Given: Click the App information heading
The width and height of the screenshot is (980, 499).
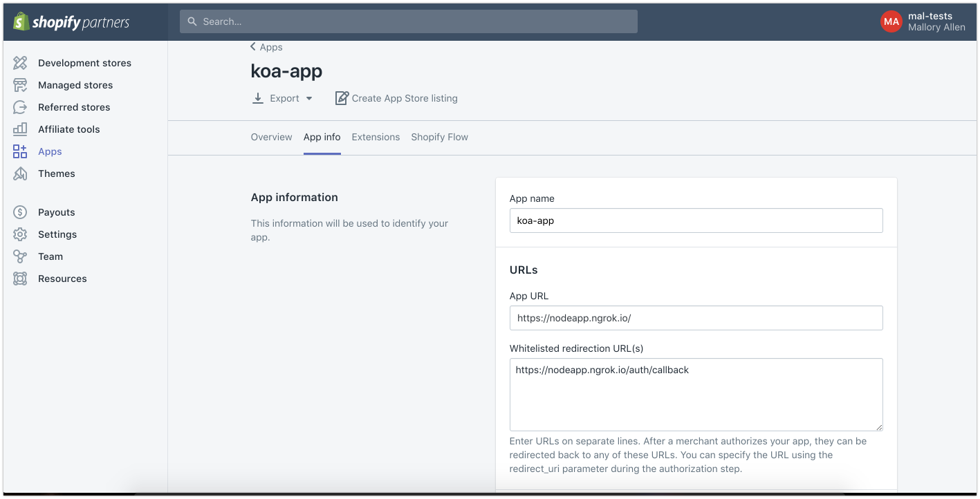Looking at the screenshot, I should pyautogui.click(x=295, y=197).
